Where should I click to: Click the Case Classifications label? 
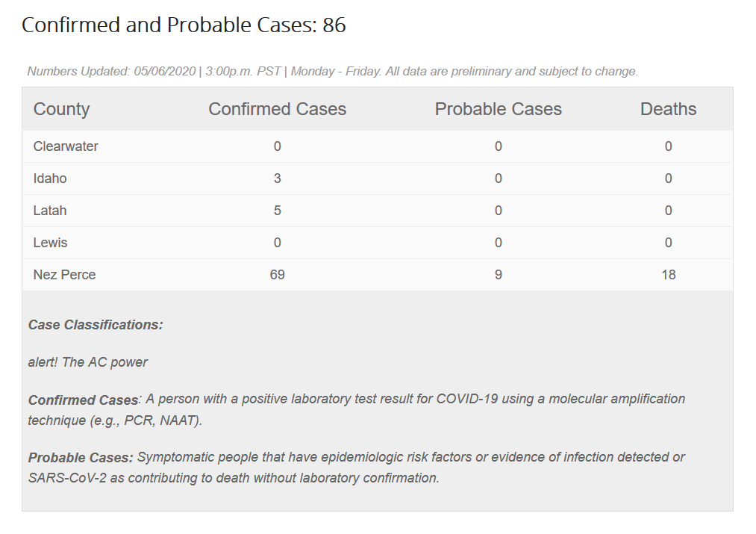pos(96,325)
